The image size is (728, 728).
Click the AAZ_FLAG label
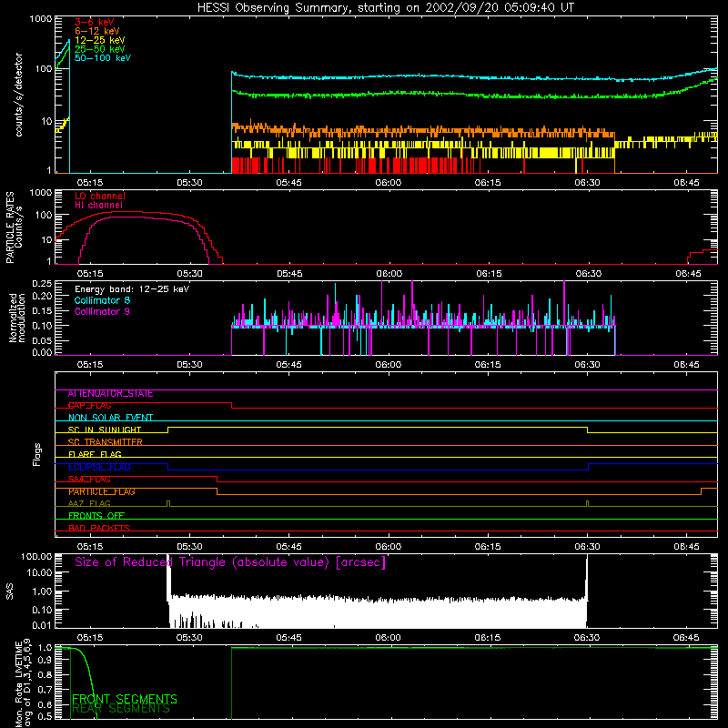(89, 503)
